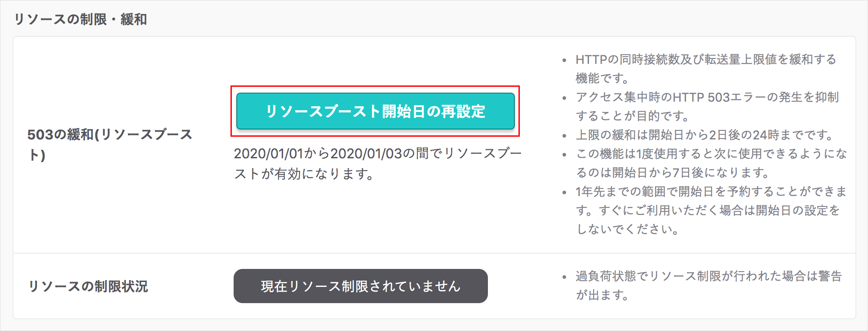Select the first bullet marker in the description list
This screenshot has height=331, width=868.
click(x=564, y=59)
